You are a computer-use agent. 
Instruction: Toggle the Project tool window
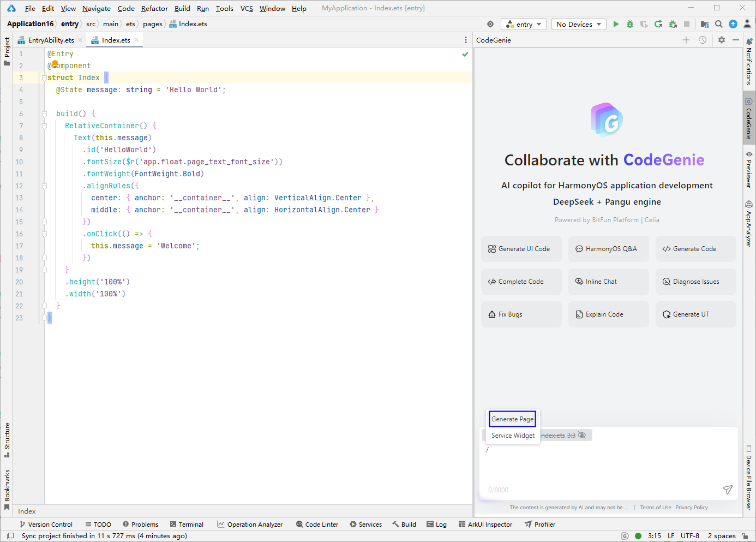point(7,51)
